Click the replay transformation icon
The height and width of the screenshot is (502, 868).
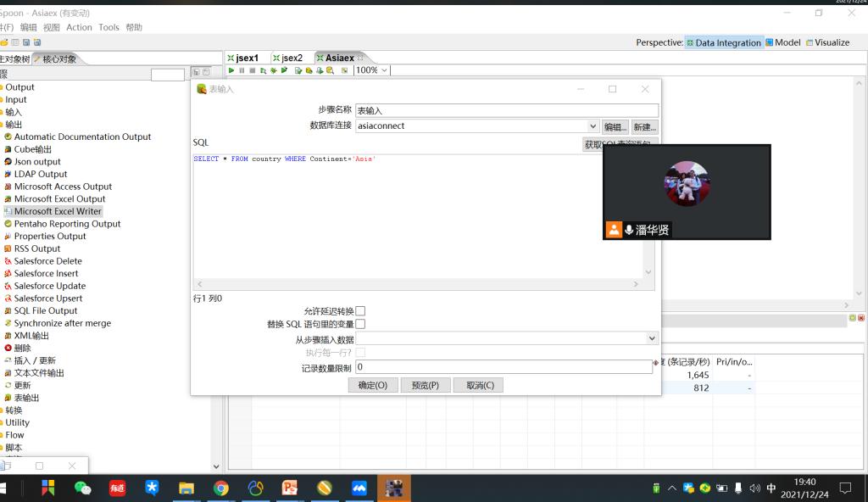pyautogui.click(x=284, y=70)
